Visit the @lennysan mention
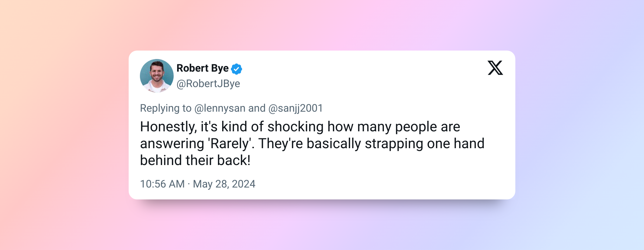Image resolution: width=644 pixels, height=250 pixels. point(220,108)
